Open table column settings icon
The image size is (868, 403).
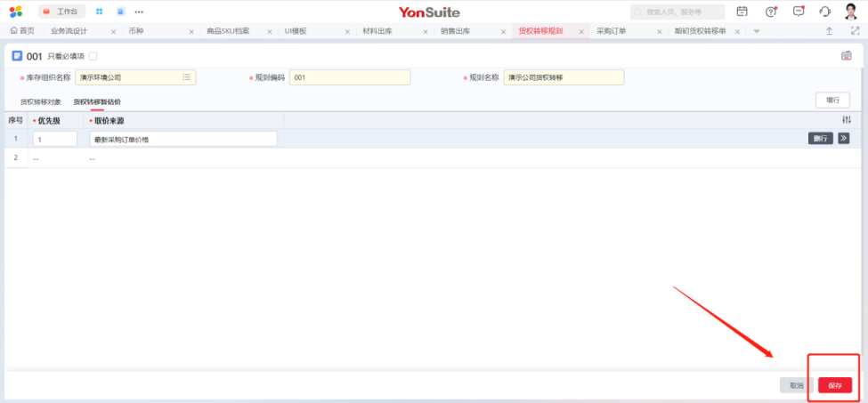pyautogui.click(x=847, y=120)
